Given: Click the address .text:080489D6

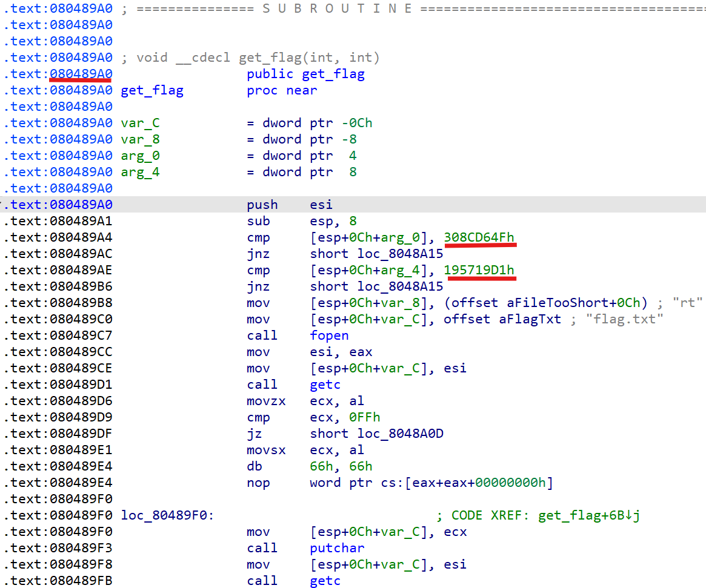Looking at the screenshot, I should click(x=58, y=401).
